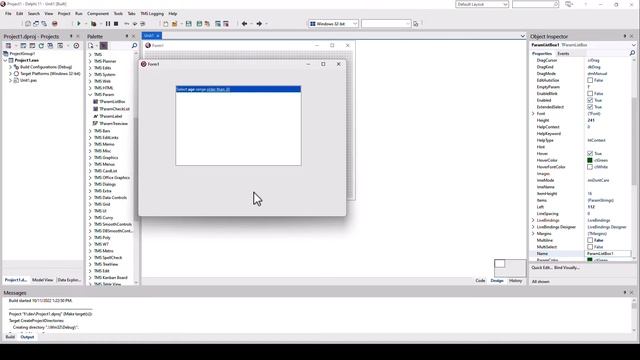This screenshot has width=640, height=360.
Task: Toggle the EnableBlink checkbox
Action: 590,93
